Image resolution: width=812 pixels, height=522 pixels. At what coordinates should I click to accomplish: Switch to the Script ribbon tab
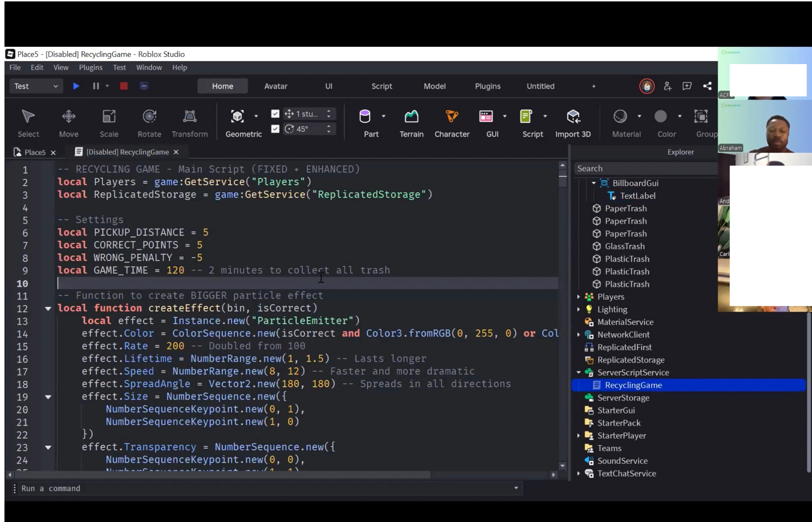(x=382, y=86)
